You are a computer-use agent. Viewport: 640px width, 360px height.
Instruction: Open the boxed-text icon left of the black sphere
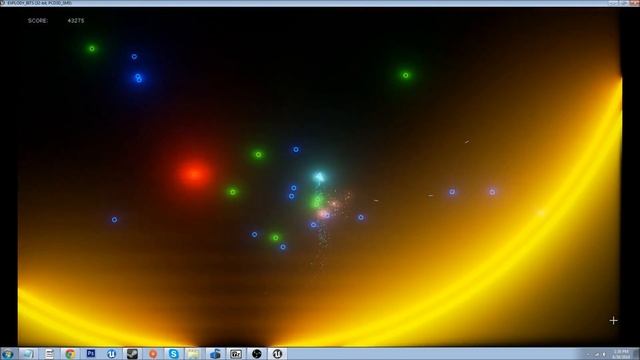pyautogui.click(x=236, y=354)
